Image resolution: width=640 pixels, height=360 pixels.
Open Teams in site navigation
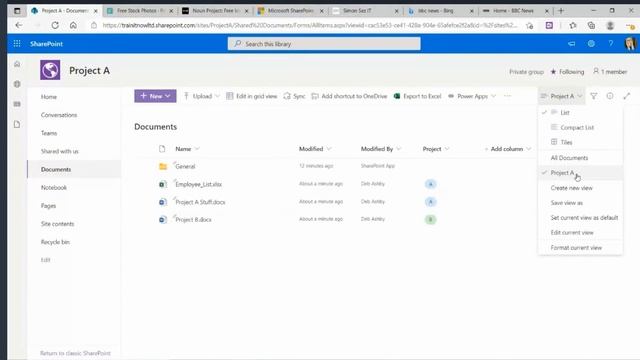tap(49, 133)
